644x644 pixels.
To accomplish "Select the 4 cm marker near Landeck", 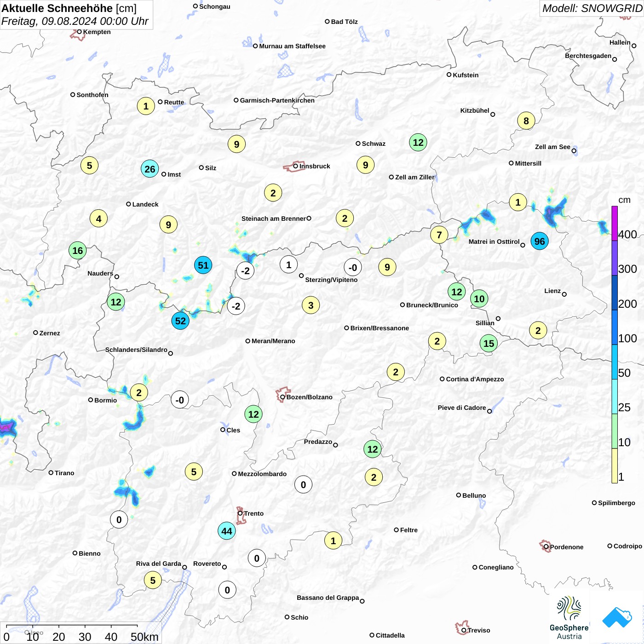I will 98,218.
